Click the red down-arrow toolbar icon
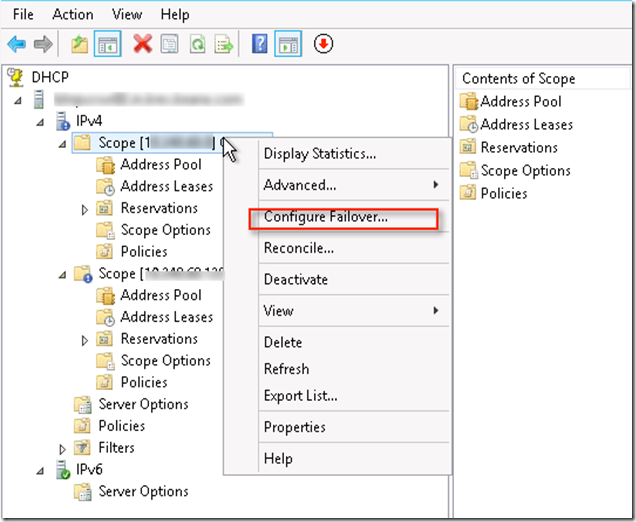This screenshot has width=636, height=522. tap(322, 44)
